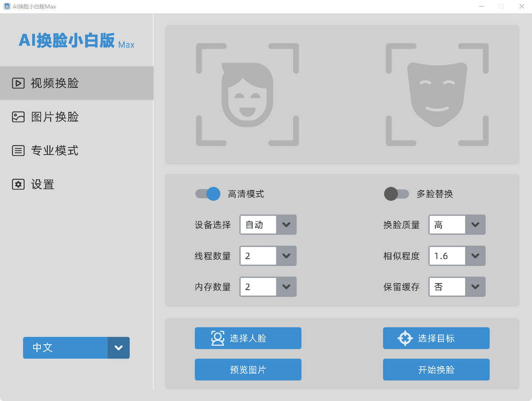Click the 线程数量 value field

point(258,256)
